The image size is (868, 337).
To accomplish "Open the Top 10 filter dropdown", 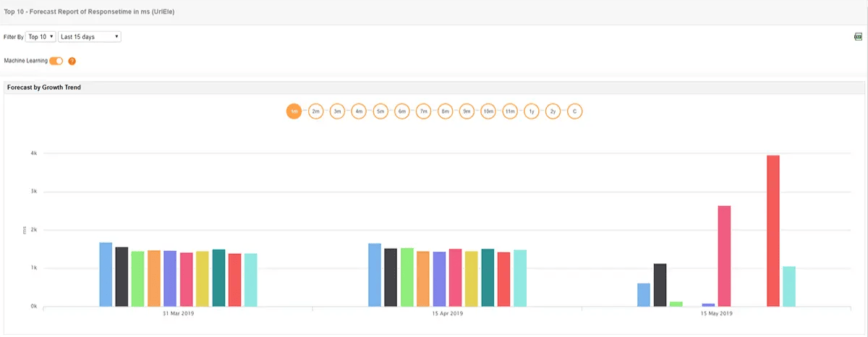I will (41, 36).
